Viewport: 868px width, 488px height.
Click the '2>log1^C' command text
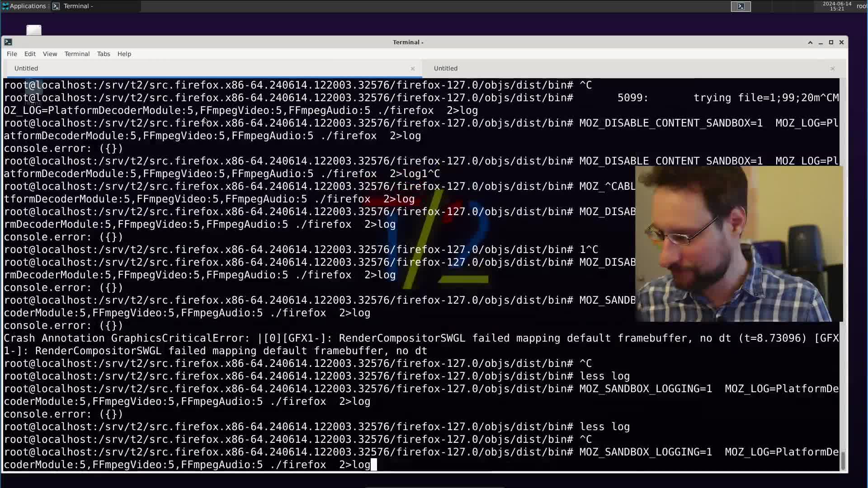click(x=415, y=174)
